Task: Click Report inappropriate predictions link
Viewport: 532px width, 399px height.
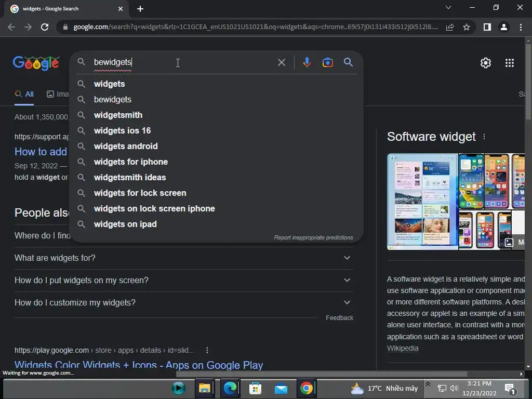Action: point(313,237)
